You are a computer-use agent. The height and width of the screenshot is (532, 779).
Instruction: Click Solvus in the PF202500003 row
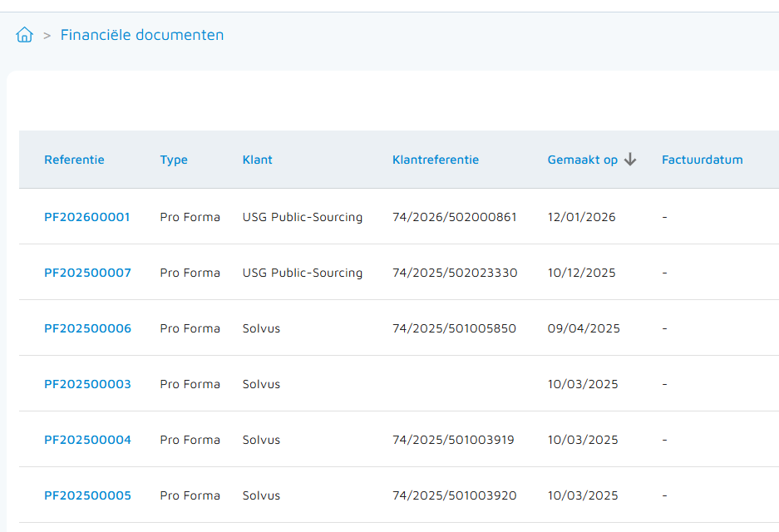261,384
